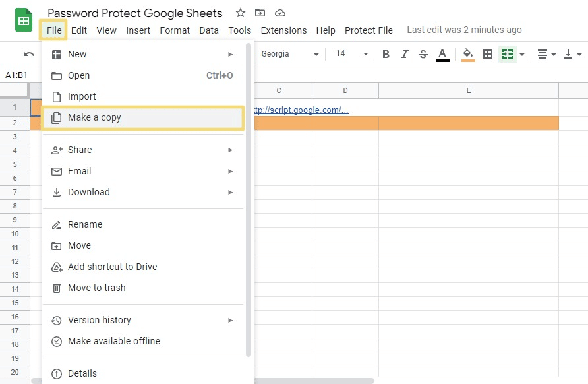Click the merge cells icon
Viewport: 588px width, 384px height.
(507, 54)
